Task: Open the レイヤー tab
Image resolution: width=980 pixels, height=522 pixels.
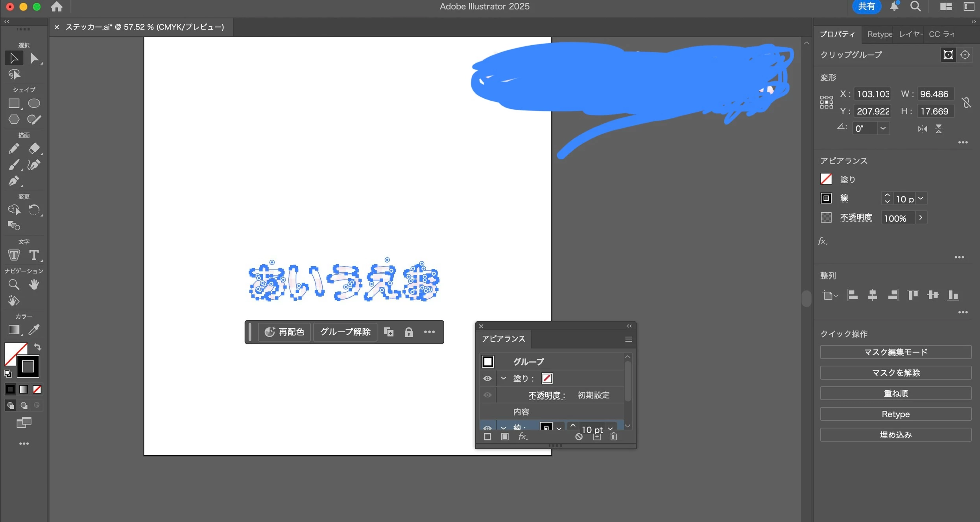Action: tap(910, 34)
